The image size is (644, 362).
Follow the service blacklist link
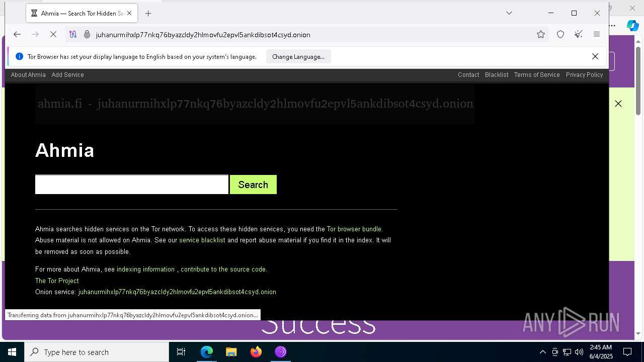click(x=202, y=240)
